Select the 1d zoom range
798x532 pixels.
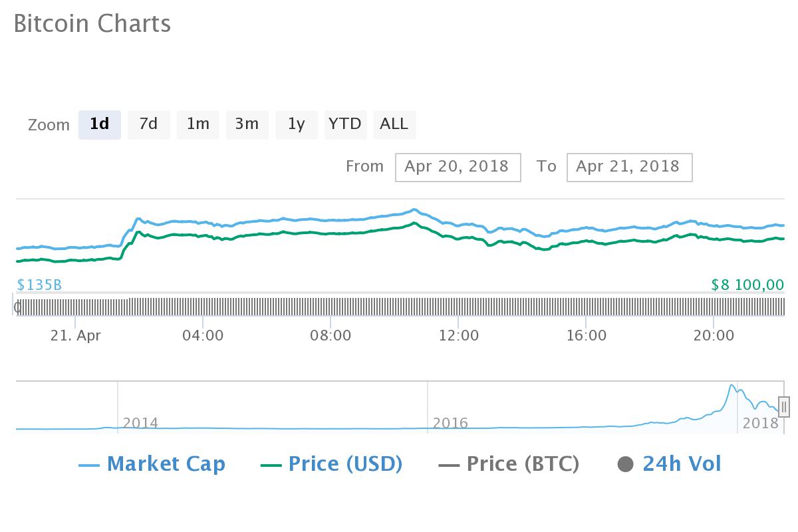[x=100, y=124]
